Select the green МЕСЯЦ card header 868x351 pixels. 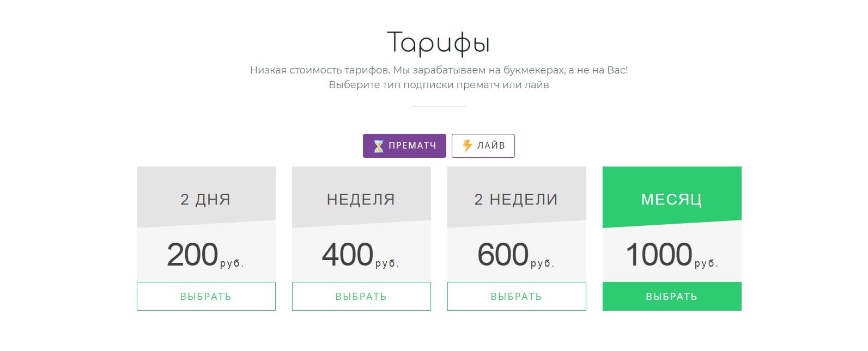(x=671, y=199)
